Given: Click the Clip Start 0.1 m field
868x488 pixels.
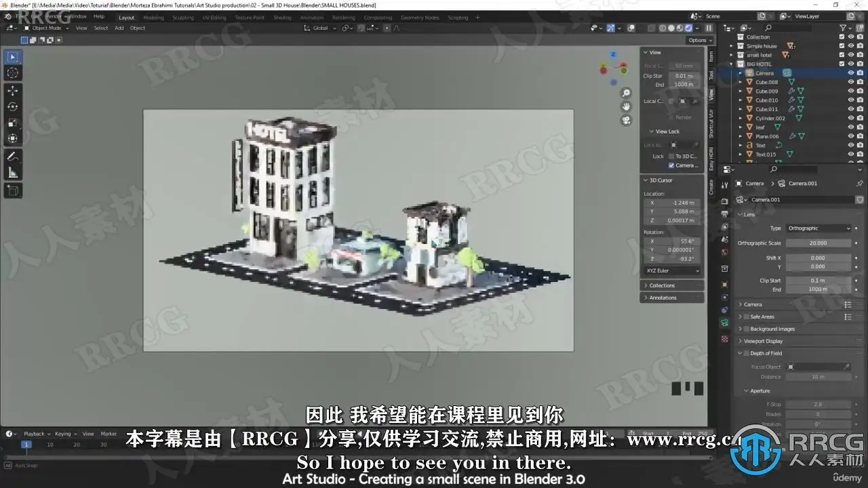Looking at the screenshot, I should pyautogui.click(x=818, y=281).
